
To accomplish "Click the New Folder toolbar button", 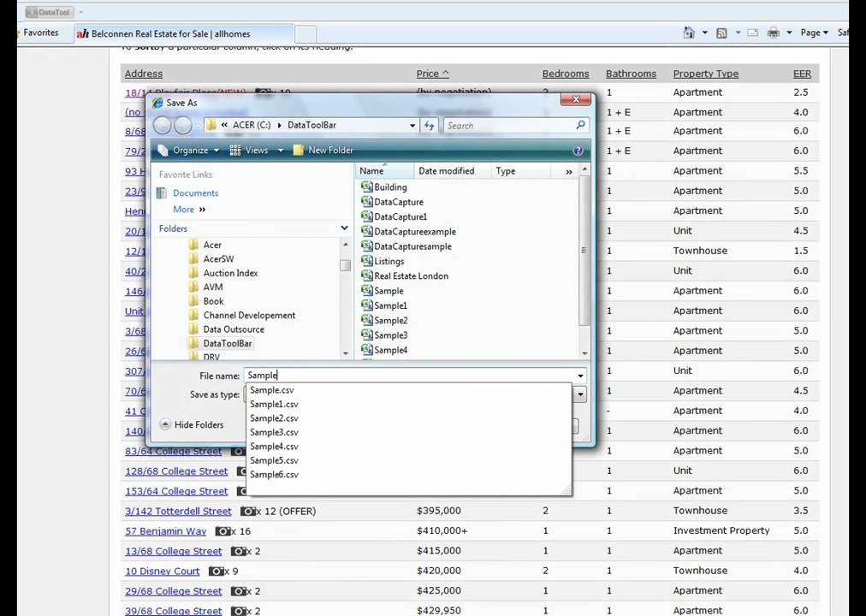I will click(323, 150).
